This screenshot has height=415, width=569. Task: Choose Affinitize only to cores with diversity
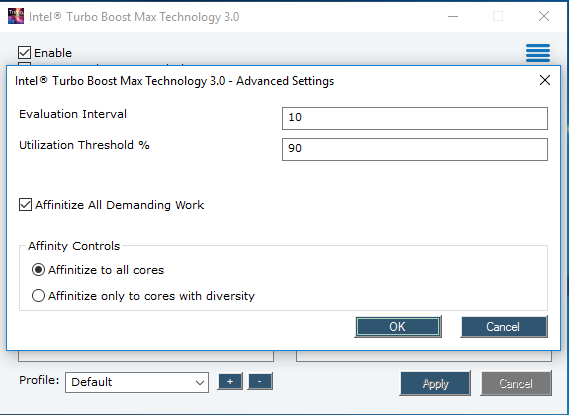coord(38,296)
